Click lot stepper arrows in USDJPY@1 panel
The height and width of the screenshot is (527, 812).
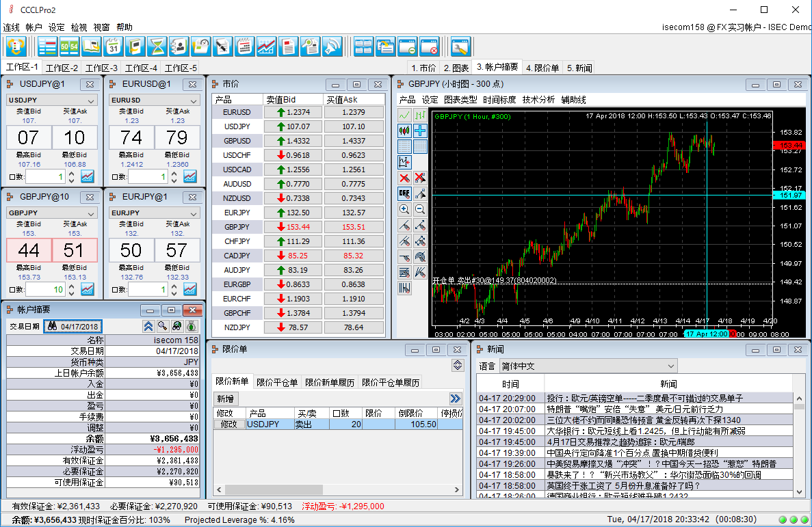pyautogui.click(x=71, y=176)
